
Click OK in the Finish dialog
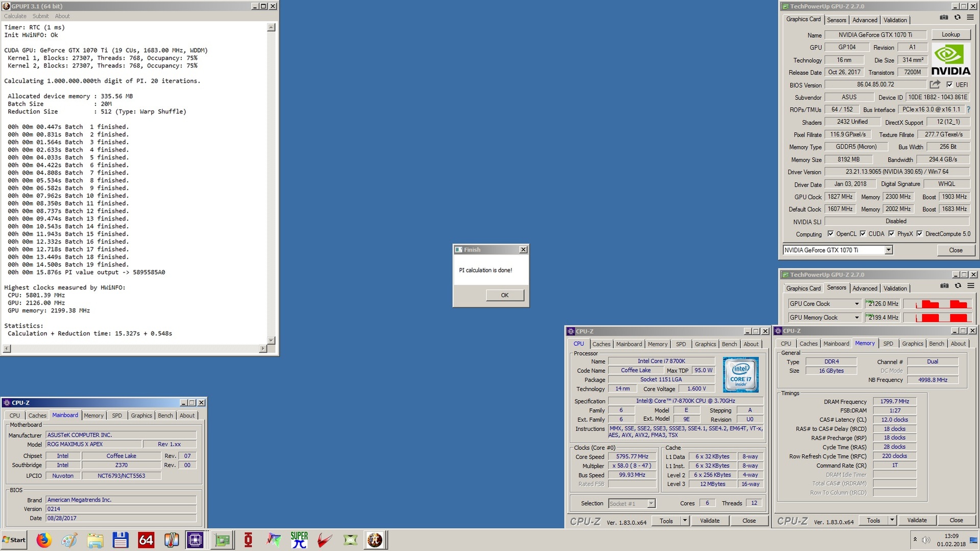pyautogui.click(x=505, y=295)
